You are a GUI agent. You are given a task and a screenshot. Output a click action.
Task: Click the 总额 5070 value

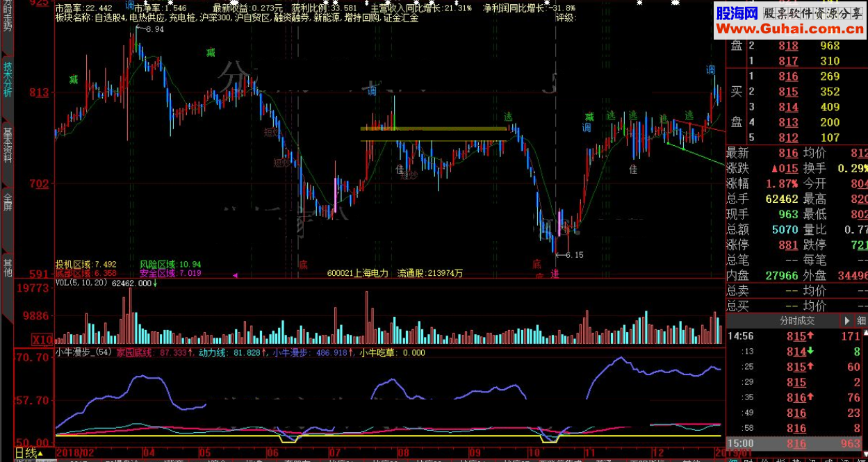point(785,229)
